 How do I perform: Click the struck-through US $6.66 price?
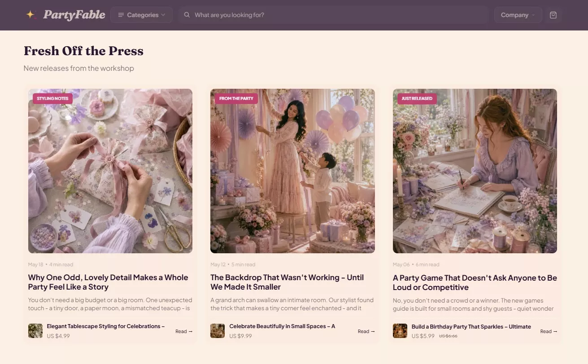[448, 336]
